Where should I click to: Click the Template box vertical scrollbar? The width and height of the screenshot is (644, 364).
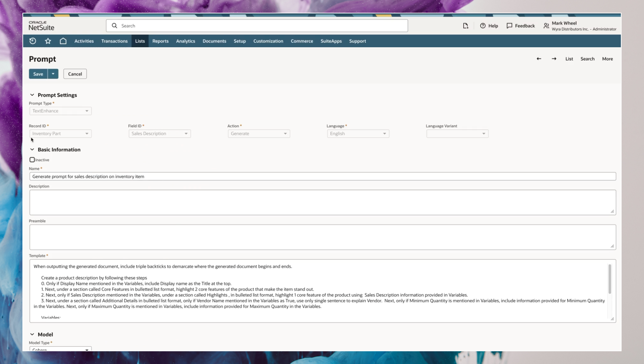(x=610, y=279)
